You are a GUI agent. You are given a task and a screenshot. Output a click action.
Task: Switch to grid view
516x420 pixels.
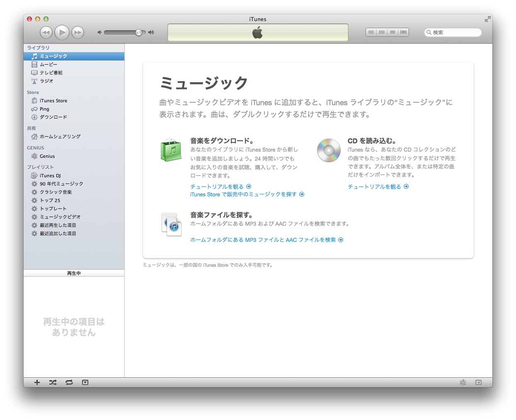[x=392, y=32]
